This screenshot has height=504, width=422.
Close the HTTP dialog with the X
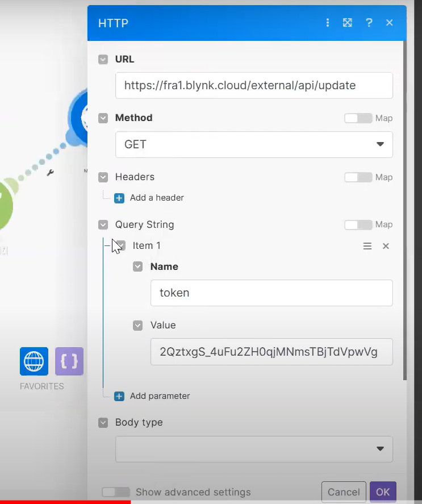pos(389,23)
